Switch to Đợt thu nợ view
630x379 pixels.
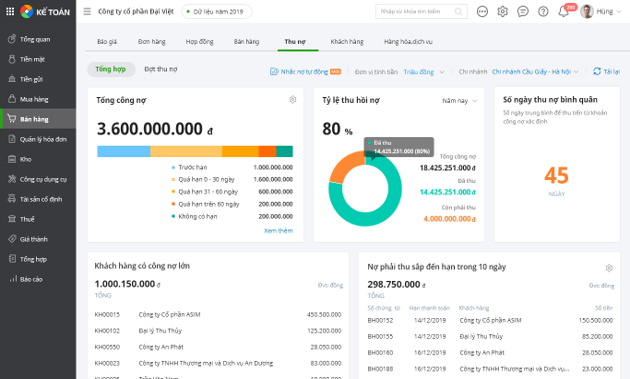coord(161,69)
